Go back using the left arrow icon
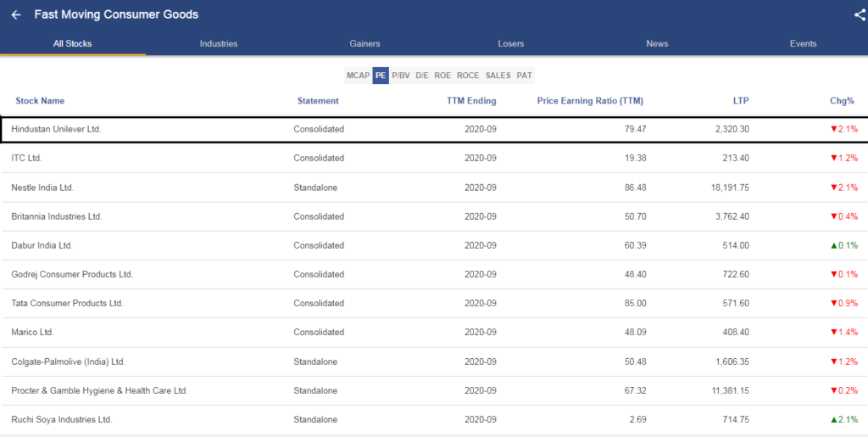Image resolution: width=868 pixels, height=437 pixels. (16, 15)
